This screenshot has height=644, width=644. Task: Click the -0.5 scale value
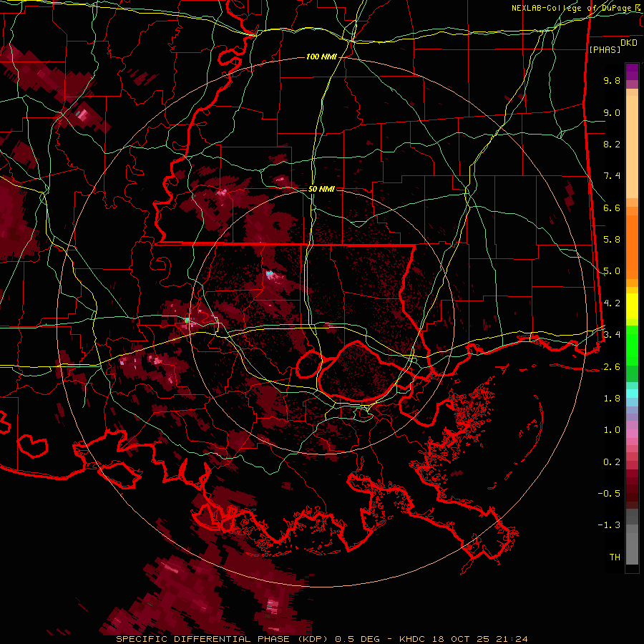(609, 494)
